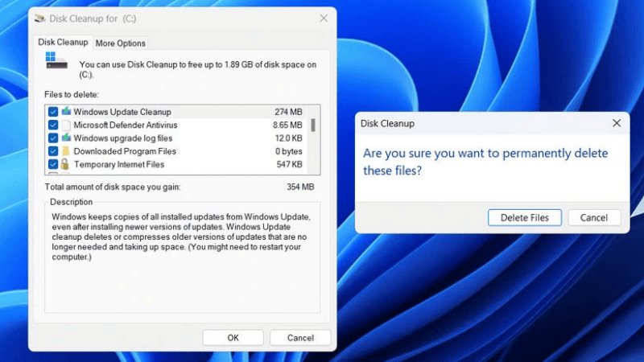This screenshot has height=362, width=644.
Task: Select the Temporary Internet Files row text
Action: [x=119, y=164]
